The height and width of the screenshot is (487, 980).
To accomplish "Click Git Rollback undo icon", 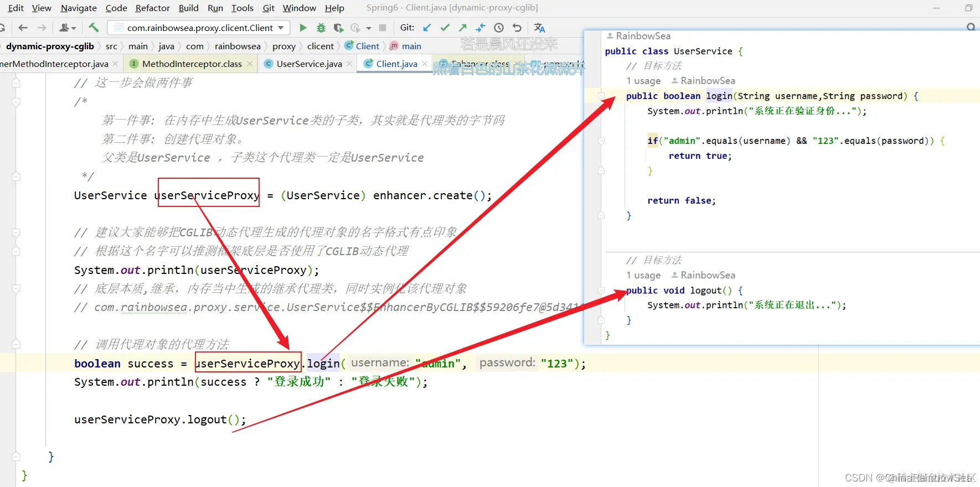I will [517, 28].
